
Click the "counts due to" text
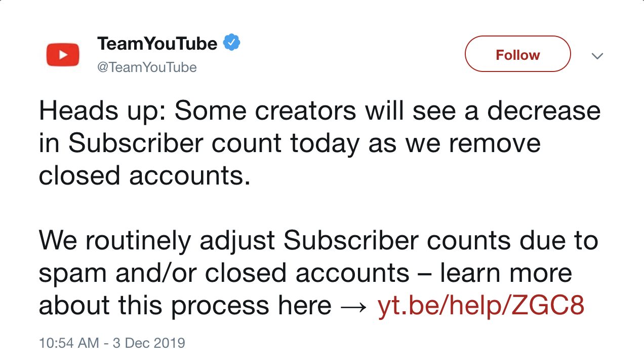tap(512, 241)
